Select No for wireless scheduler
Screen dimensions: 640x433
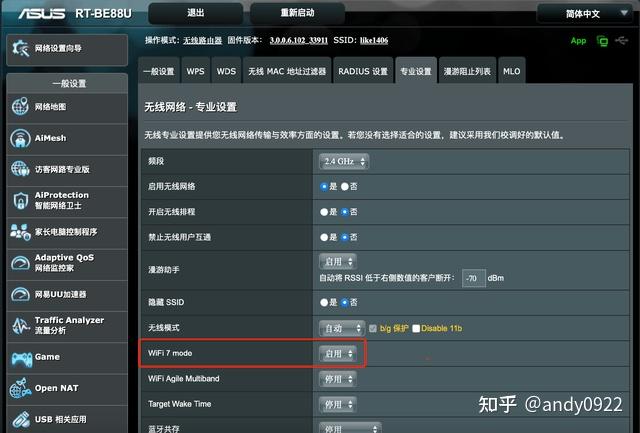coord(345,212)
